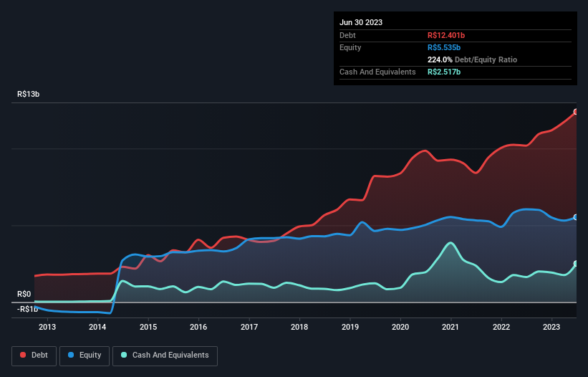
Task: Pick the 2019 year on the timeline
Action: point(350,328)
